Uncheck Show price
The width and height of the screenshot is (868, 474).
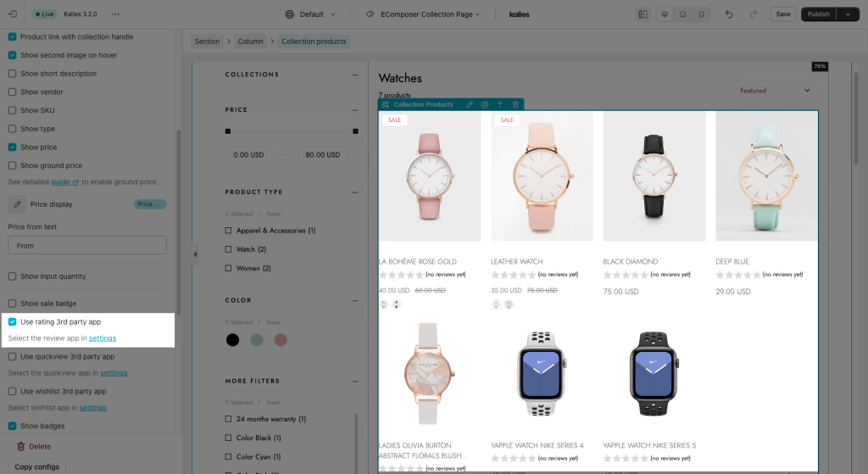click(12, 148)
